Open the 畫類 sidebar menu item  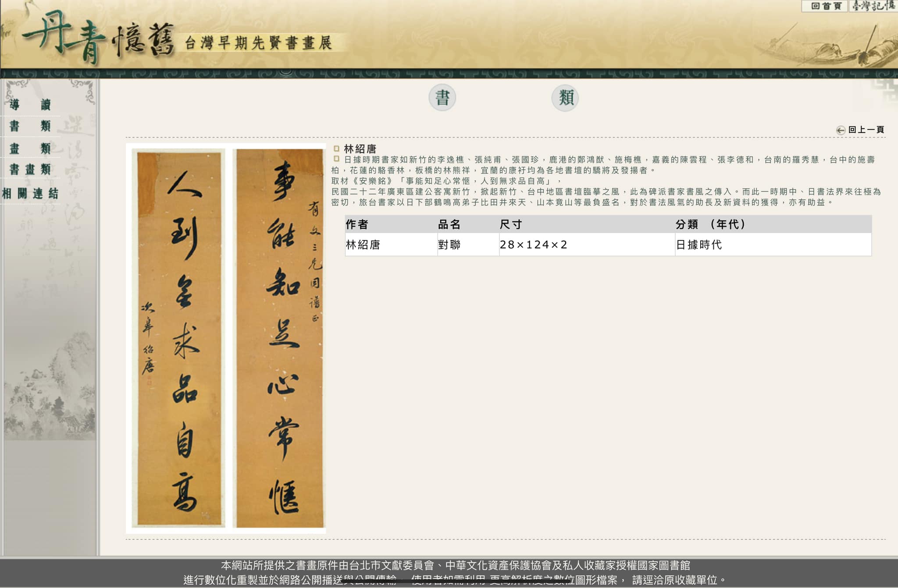point(30,148)
